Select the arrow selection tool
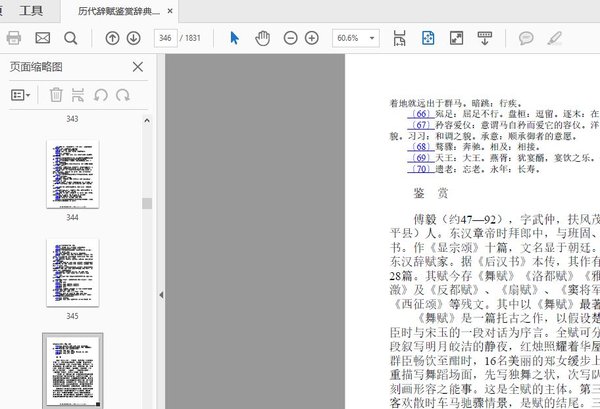This screenshot has width=600, height=409. [235, 38]
